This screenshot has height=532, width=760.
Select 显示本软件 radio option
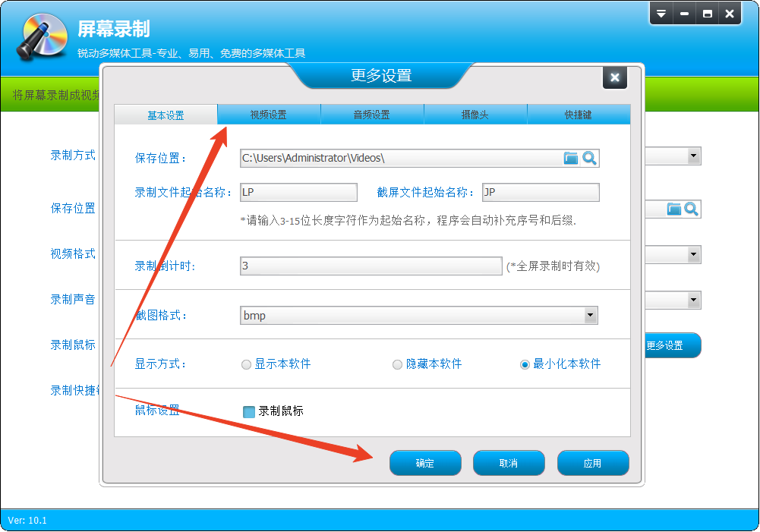276,364
